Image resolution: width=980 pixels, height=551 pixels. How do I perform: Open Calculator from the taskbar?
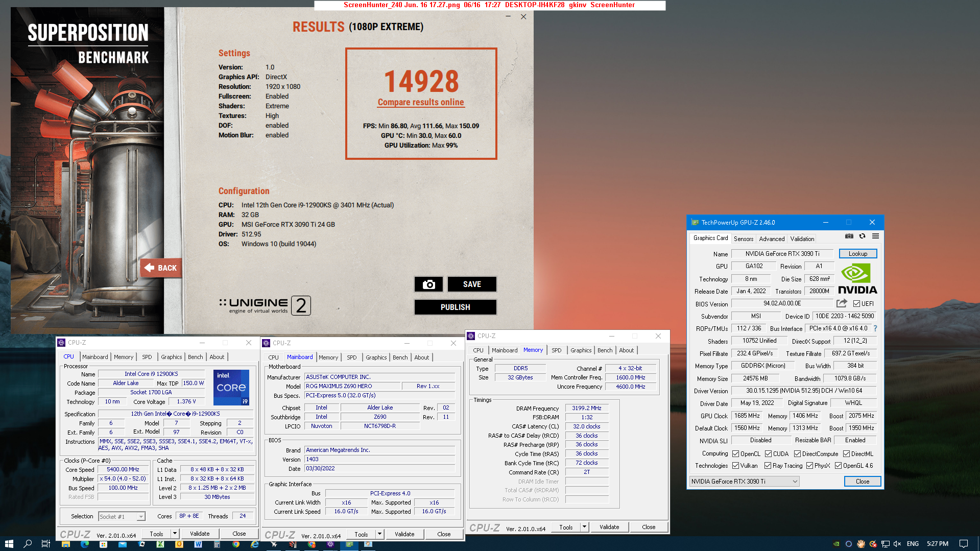pos(217,544)
